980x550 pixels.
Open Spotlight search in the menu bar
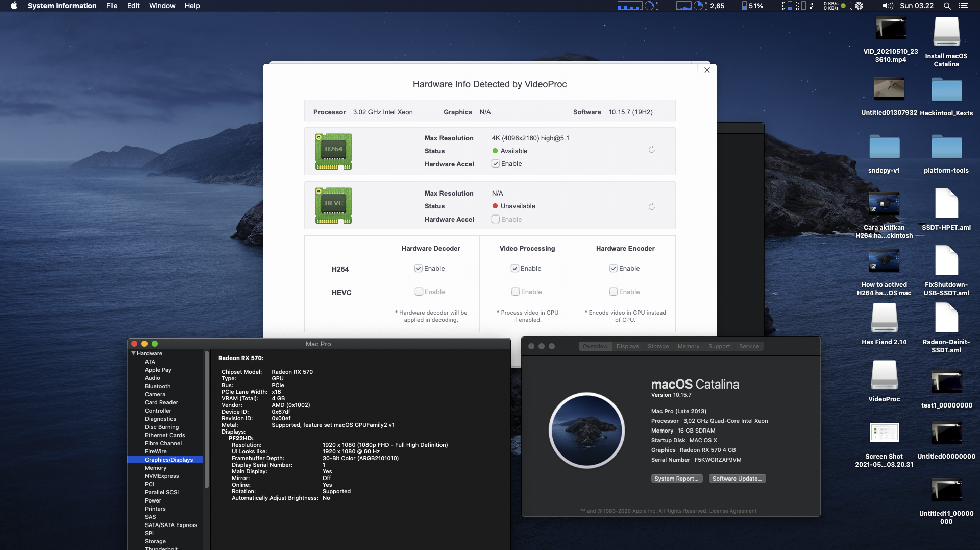tap(947, 6)
